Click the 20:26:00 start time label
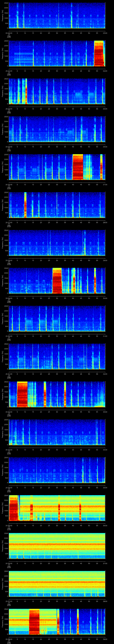 (9, 184)
